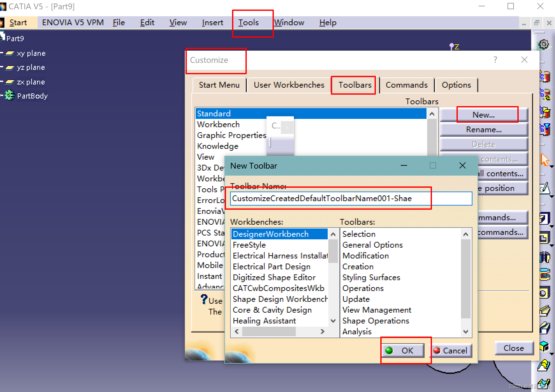The width and height of the screenshot is (555, 392).
Task: Select Electrical Part Design workbench
Action: click(280, 267)
